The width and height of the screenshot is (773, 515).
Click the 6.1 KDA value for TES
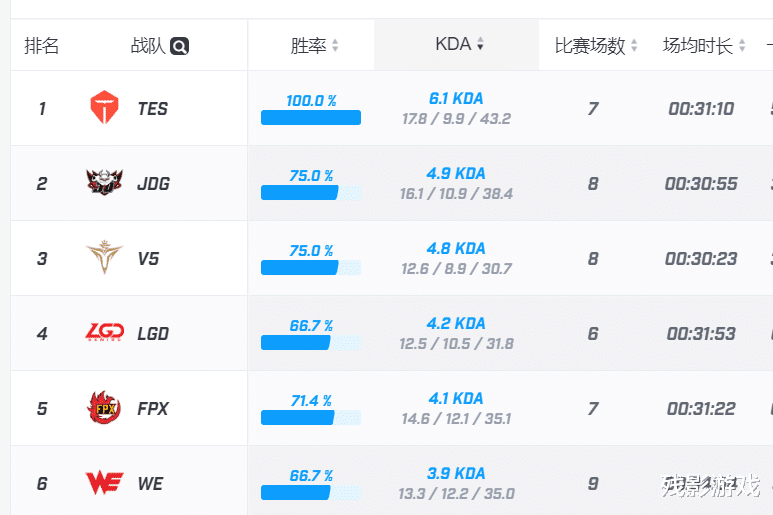(456, 99)
